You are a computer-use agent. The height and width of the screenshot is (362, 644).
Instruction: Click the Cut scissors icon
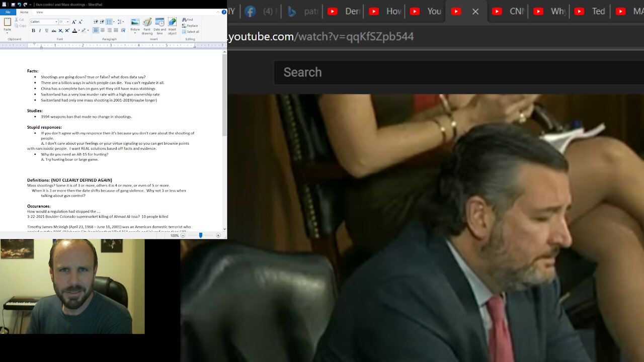click(17, 20)
